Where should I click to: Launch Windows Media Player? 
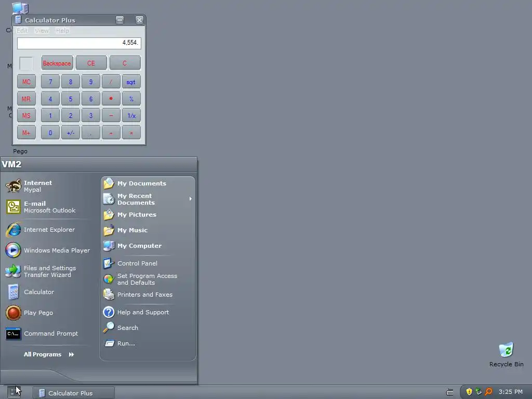[x=47, y=250]
